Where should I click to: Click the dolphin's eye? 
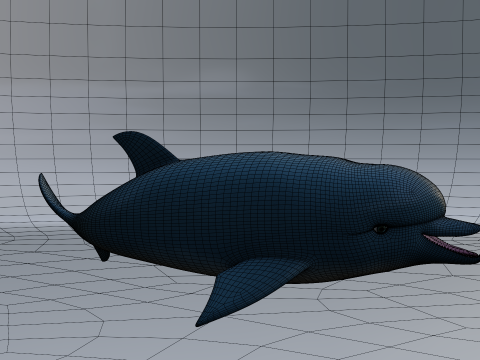pos(381,229)
